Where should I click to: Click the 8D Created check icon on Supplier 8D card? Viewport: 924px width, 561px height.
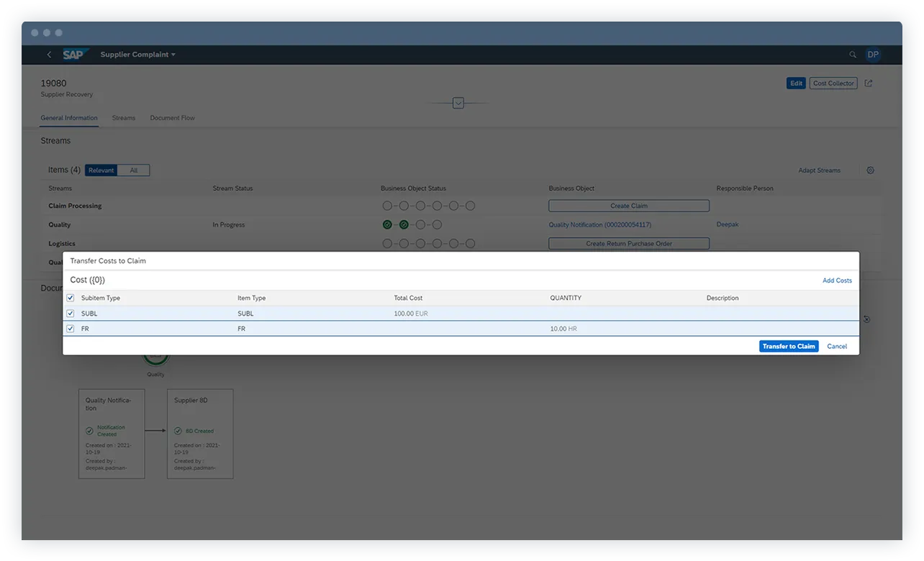tap(178, 431)
